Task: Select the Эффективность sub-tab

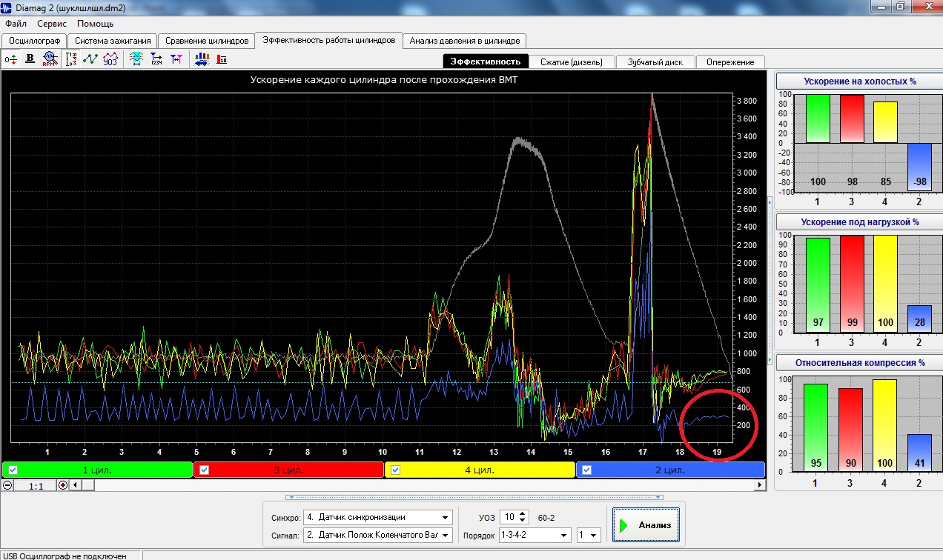Action: tap(486, 62)
